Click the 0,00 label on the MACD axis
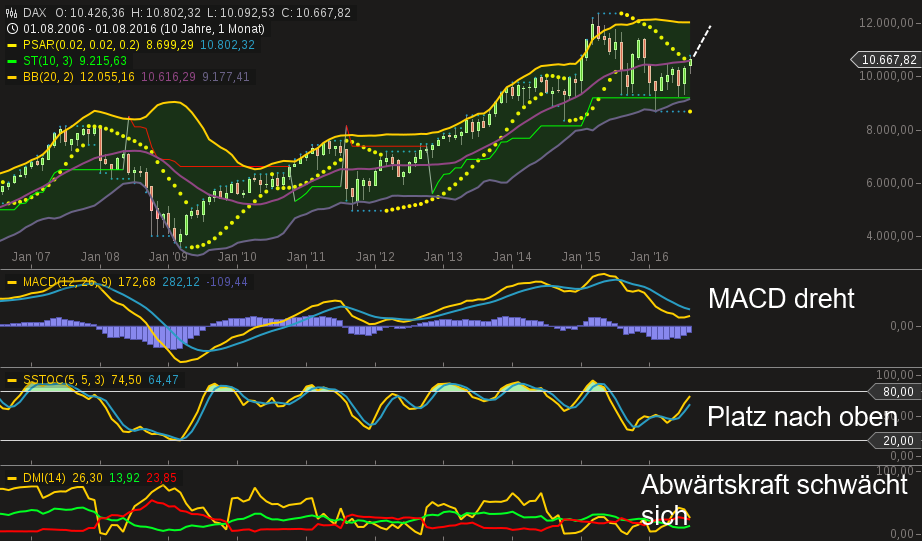 (x=902, y=326)
